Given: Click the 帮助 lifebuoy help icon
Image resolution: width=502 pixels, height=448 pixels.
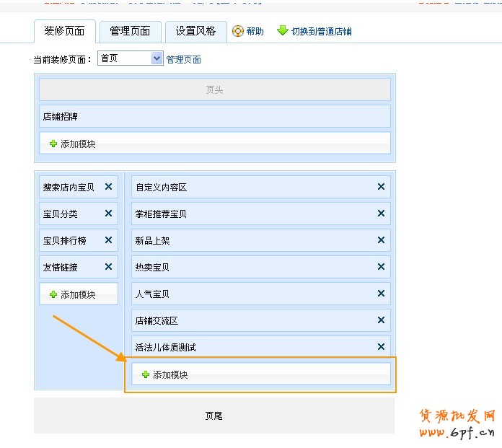Looking at the screenshot, I should click(x=238, y=31).
